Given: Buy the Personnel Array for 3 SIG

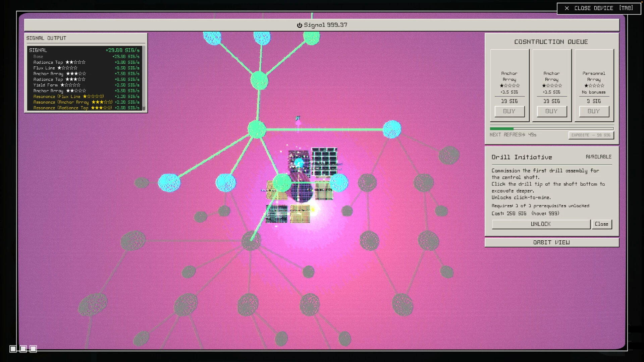Looking at the screenshot, I should [x=594, y=111].
